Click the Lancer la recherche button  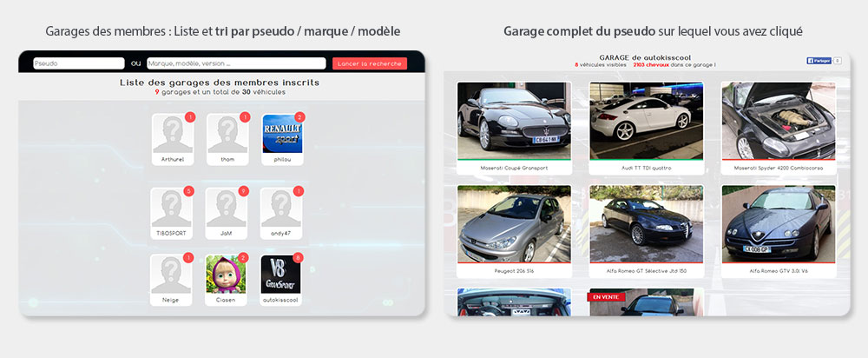coord(370,63)
